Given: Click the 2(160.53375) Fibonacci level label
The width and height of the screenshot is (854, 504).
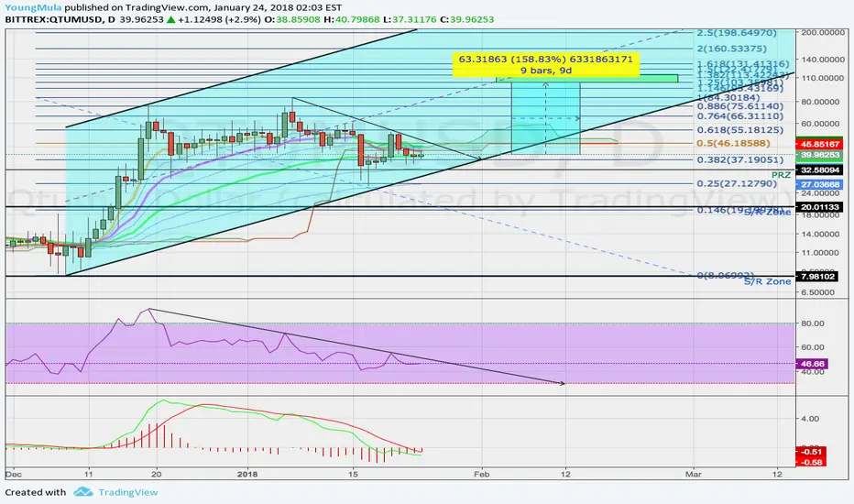Looking at the screenshot, I should (731, 49).
